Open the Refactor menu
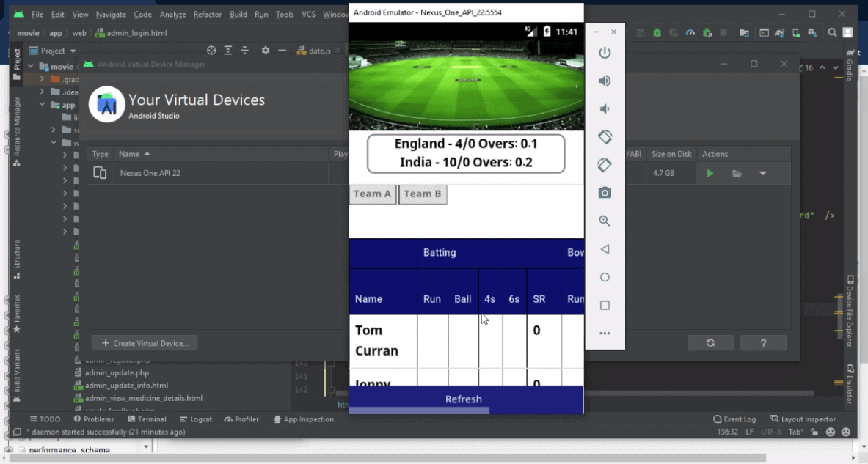Image resolution: width=868 pixels, height=464 pixels. click(208, 14)
